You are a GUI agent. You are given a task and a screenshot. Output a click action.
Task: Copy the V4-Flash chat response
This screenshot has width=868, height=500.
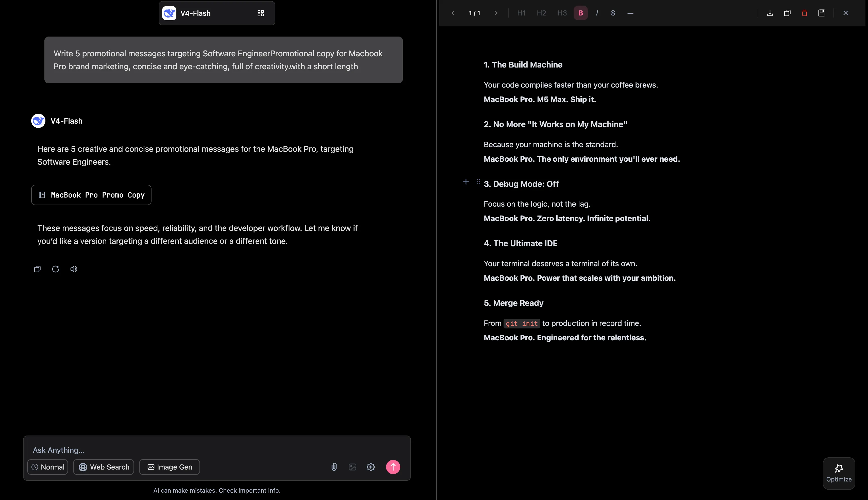[37, 269]
